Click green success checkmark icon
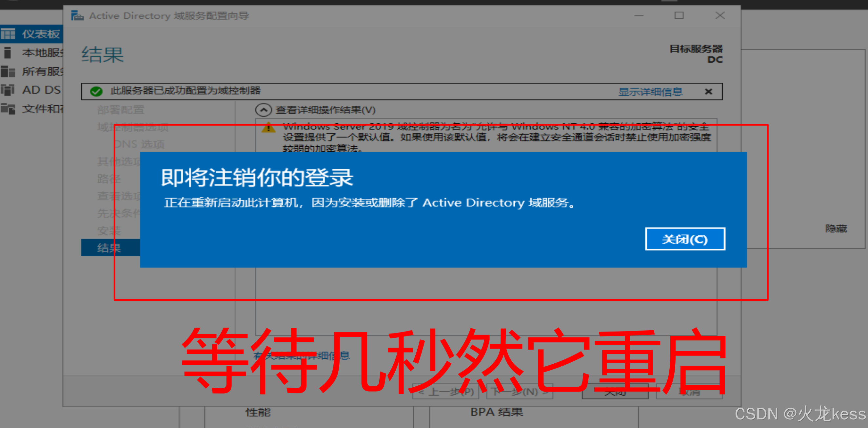Image resolution: width=868 pixels, height=428 pixels. pyautogui.click(x=96, y=91)
